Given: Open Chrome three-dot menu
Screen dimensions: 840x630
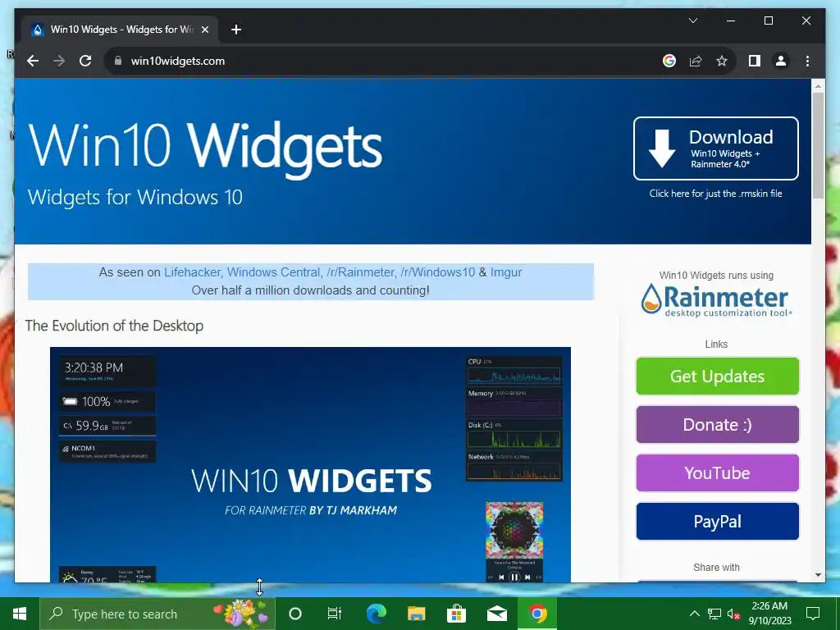Looking at the screenshot, I should 807,61.
